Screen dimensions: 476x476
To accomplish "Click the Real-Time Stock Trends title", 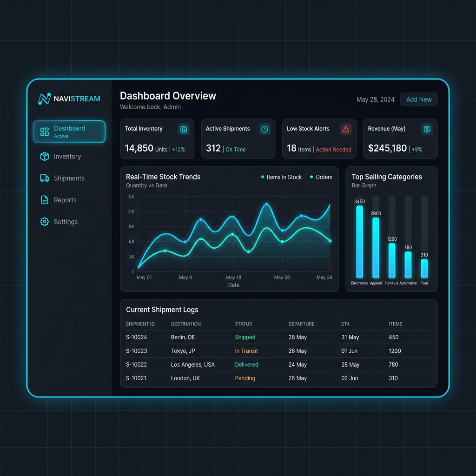I will pyautogui.click(x=163, y=177).
